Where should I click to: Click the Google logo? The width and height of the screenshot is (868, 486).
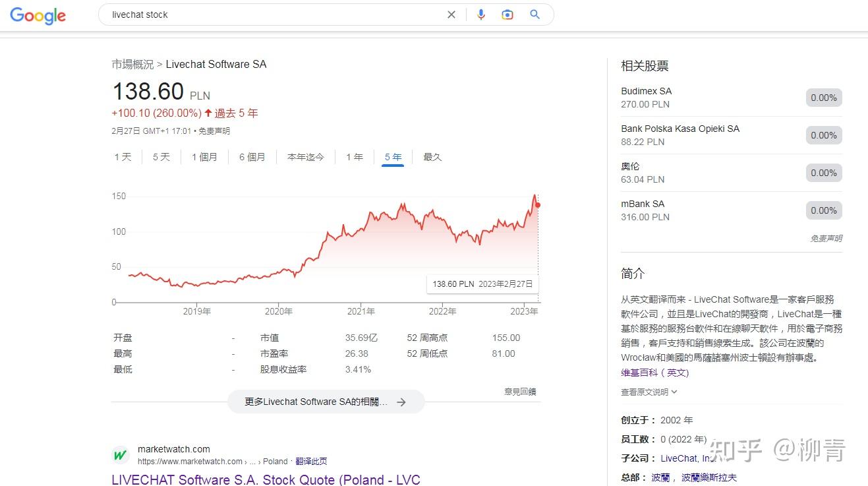point(38,16)
